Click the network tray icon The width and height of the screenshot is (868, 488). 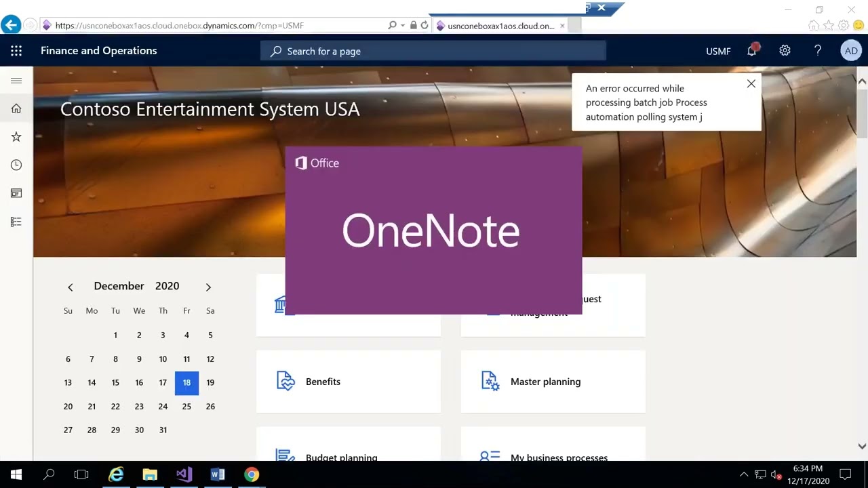760,474
